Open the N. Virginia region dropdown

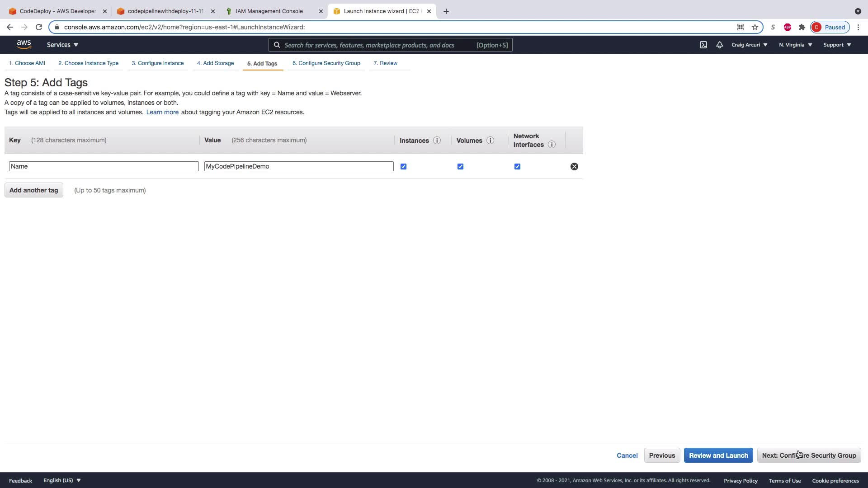point(795,45)
